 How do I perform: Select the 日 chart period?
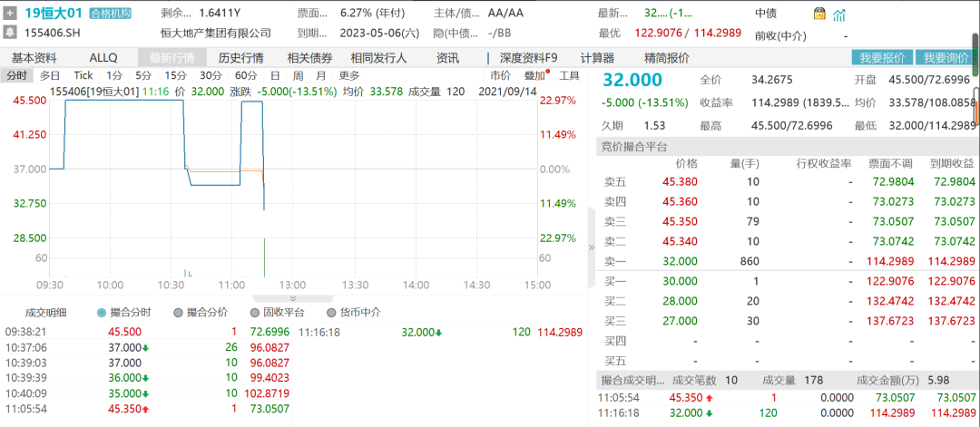click(275, 75)
